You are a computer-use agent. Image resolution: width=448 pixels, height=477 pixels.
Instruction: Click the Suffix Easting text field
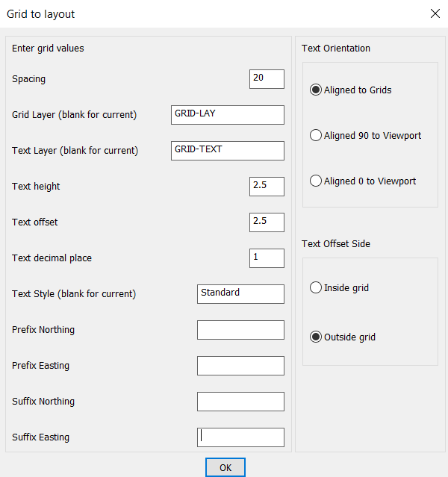(240, 437)
